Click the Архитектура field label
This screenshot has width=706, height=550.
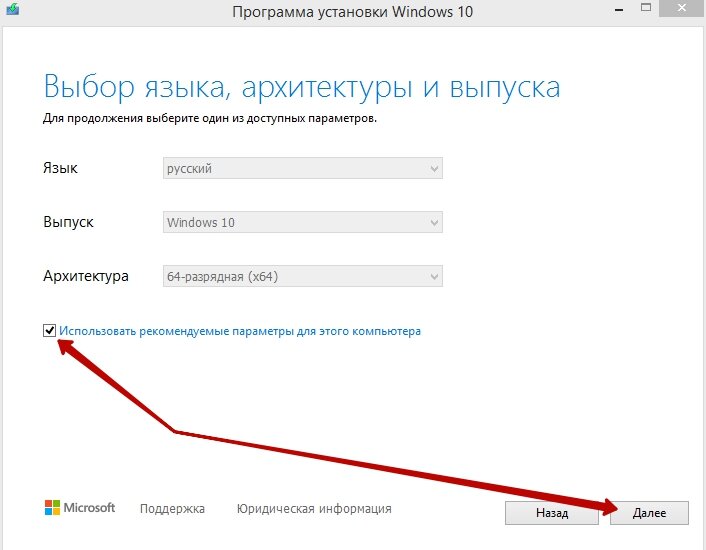coord(86,276)
